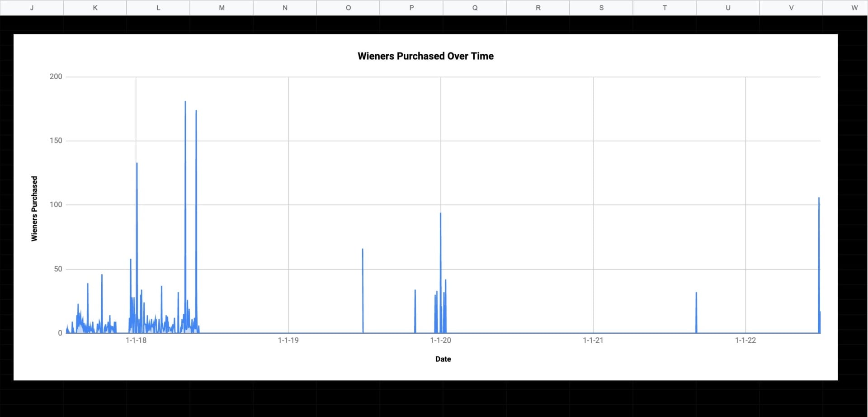Viewport: 868px width, 417px height.
Task: Click the column M header
Action: (222, 8)
